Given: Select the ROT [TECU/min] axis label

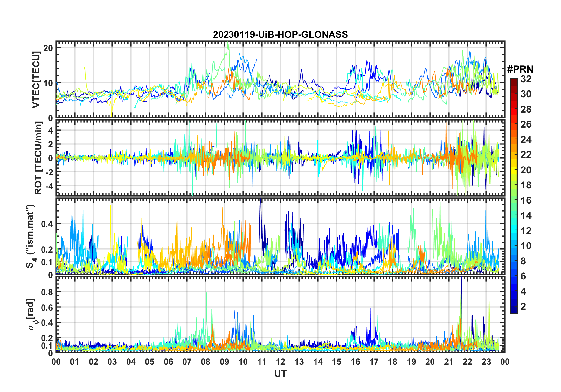Looking at the screenshot, I should point(38,158).
